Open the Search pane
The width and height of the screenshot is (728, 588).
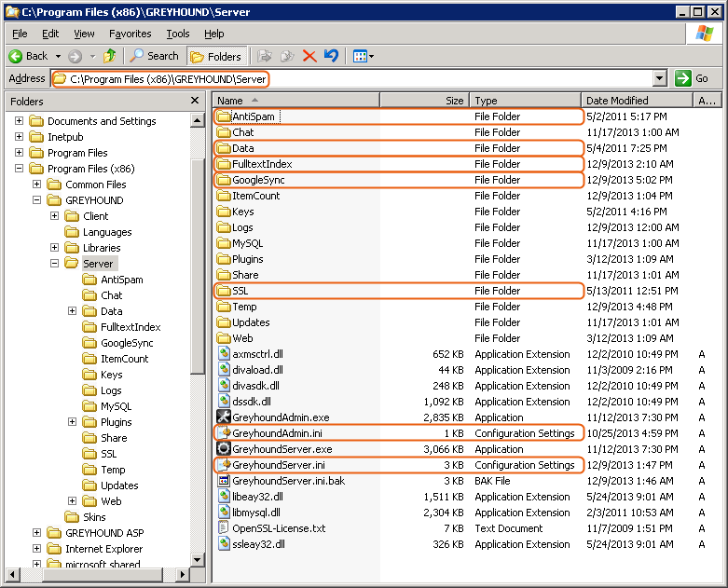155,56
